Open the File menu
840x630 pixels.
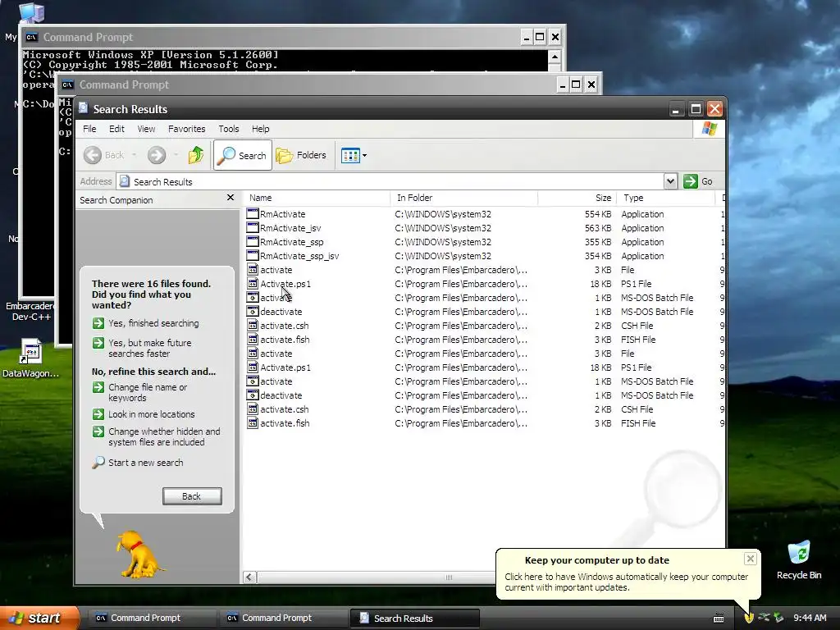[89, 129]
